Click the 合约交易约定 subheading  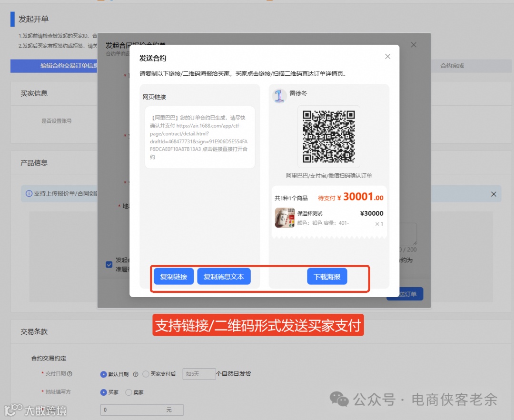coord(49,359)
